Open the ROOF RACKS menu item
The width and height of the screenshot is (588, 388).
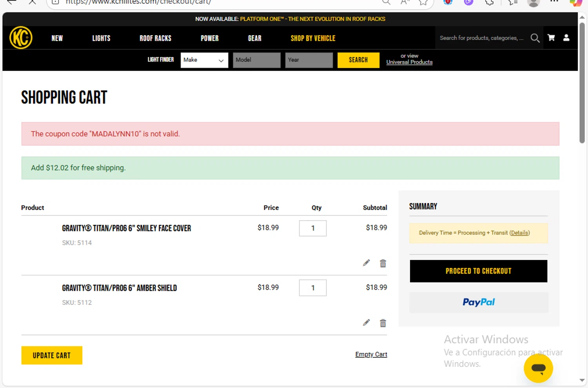tap(156, 38)
